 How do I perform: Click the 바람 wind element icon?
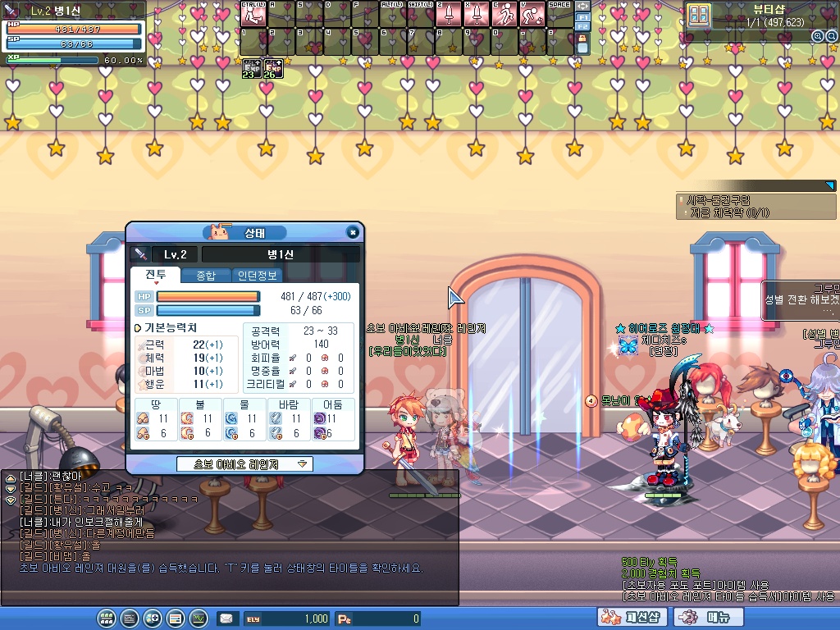276,418
